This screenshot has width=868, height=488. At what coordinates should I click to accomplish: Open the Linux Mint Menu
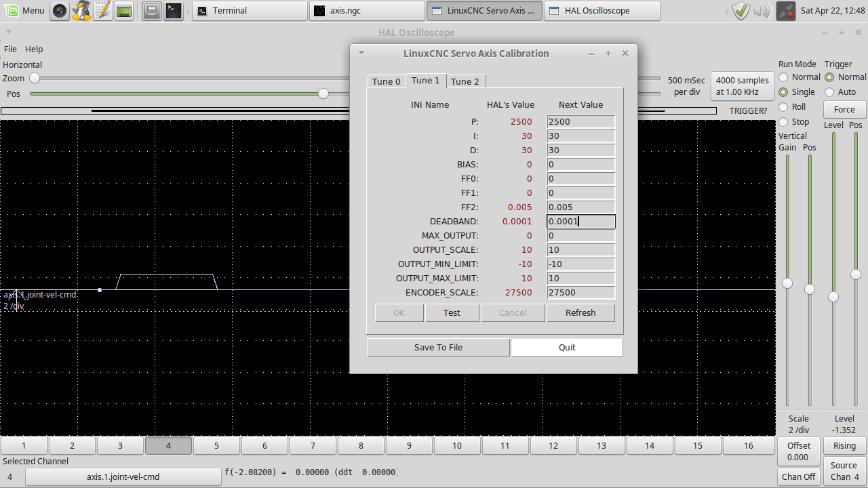(25, 10)
